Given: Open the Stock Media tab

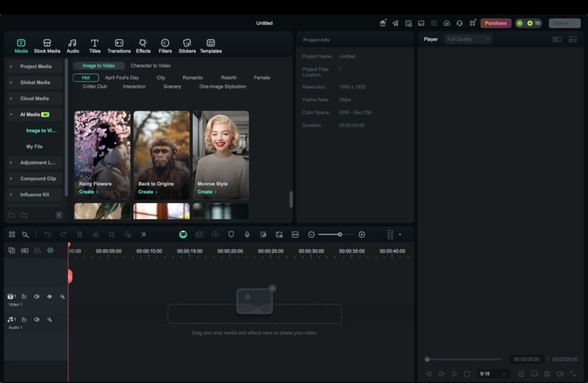Looking at the screenshot, I should [47, 46].
